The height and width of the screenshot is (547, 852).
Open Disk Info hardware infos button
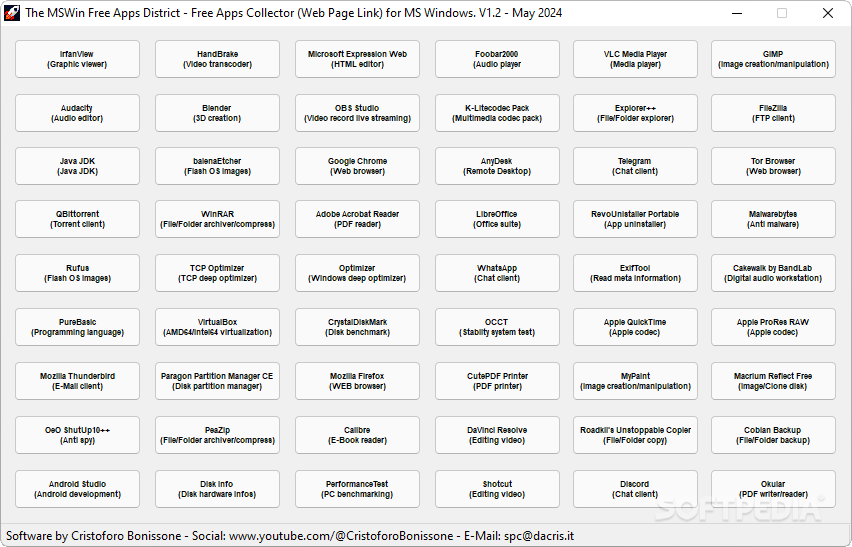coord(217,489)
